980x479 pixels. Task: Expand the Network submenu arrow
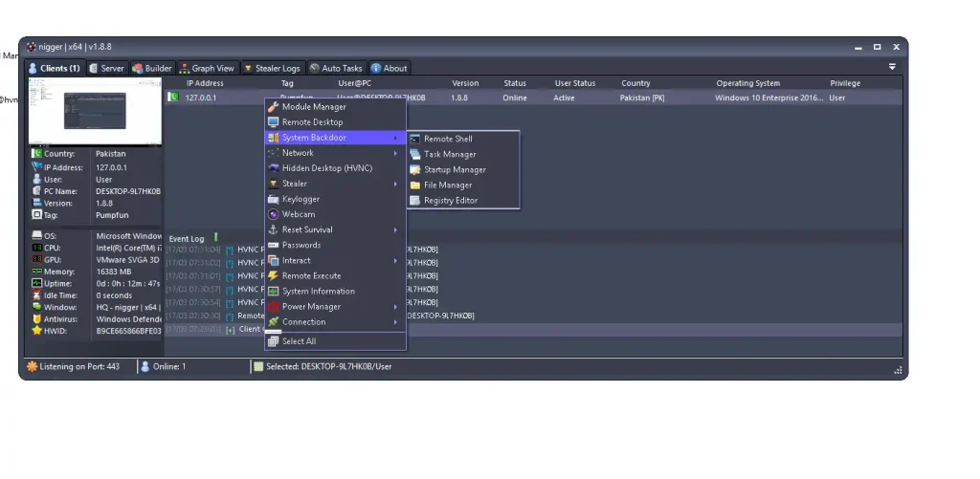click(x=395, y=153)
